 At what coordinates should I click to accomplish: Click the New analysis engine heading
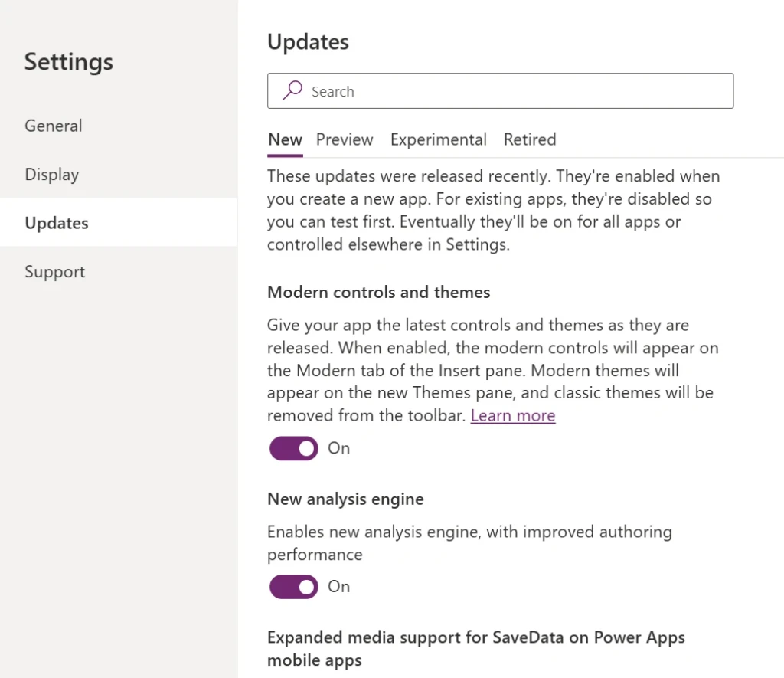345,499
